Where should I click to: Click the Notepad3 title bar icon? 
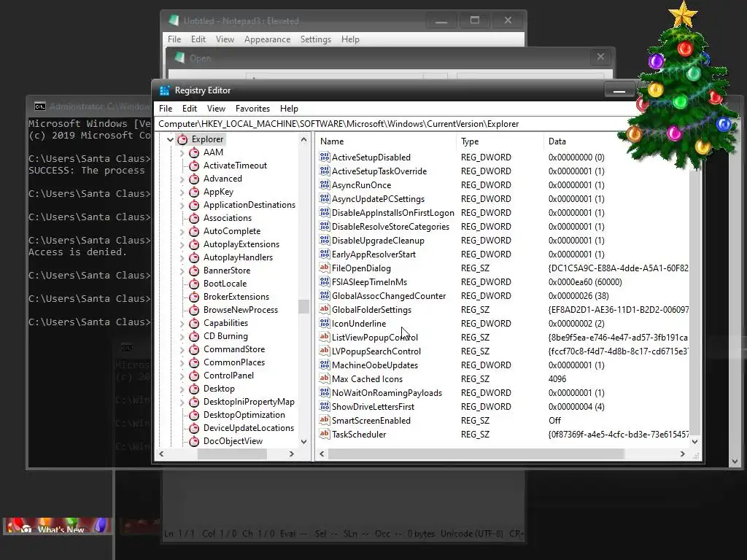[x=174, y=20]
